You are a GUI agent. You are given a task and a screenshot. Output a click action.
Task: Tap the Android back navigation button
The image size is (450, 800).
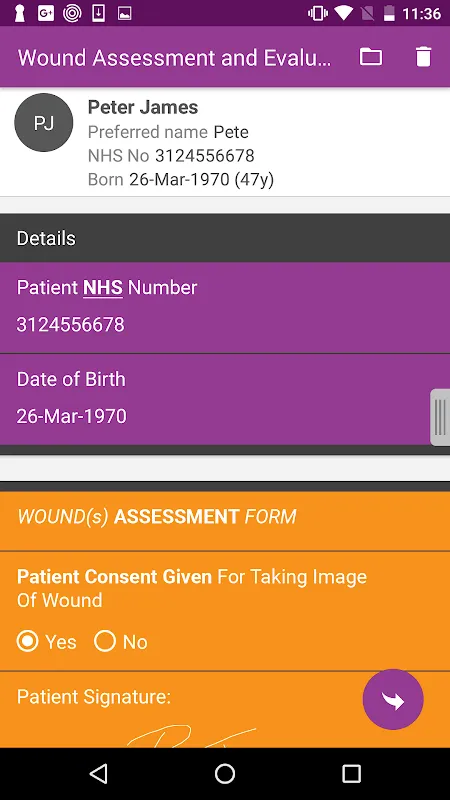point(98,773)
